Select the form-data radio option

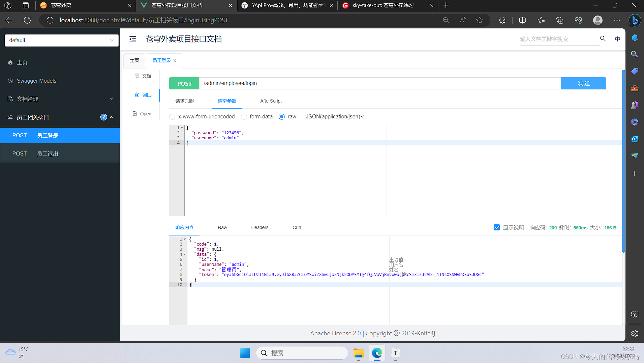coord(244,117)
